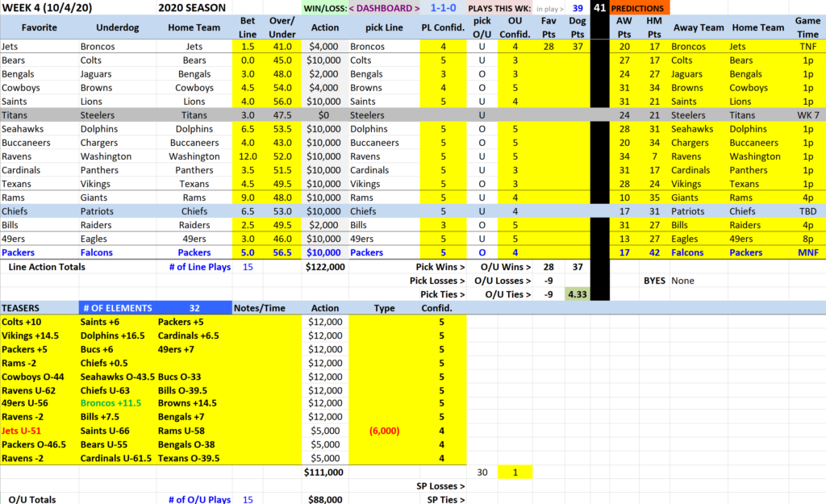Select the OU Confid. column header

[515, 27]
